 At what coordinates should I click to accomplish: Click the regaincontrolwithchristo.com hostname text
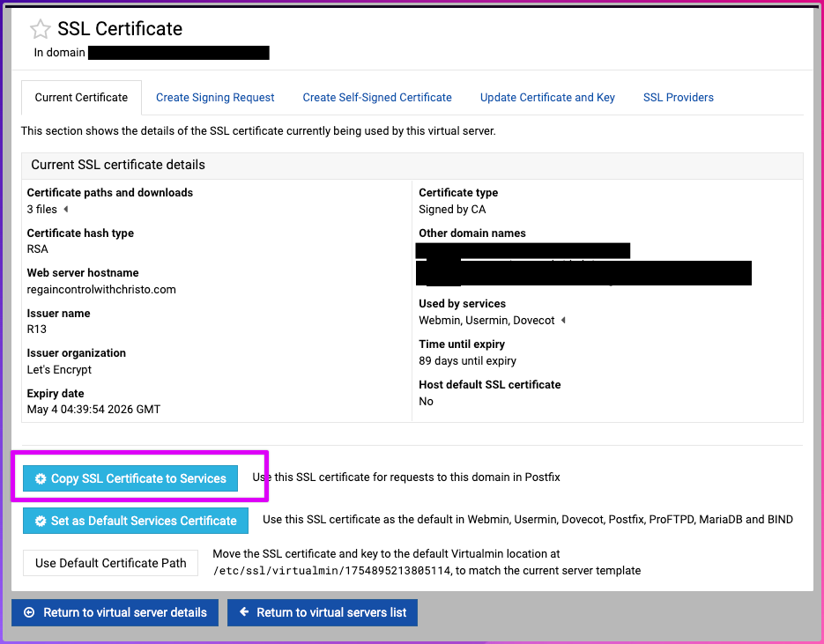pos(101,289)
